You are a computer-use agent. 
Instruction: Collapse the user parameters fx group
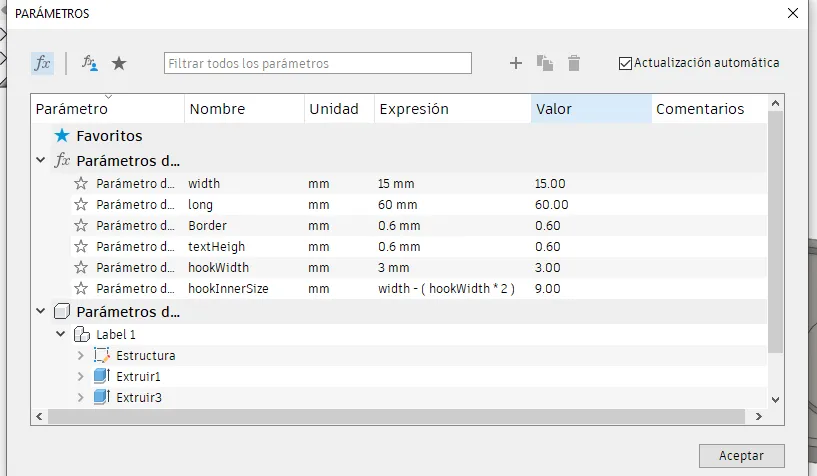point(40,160)
